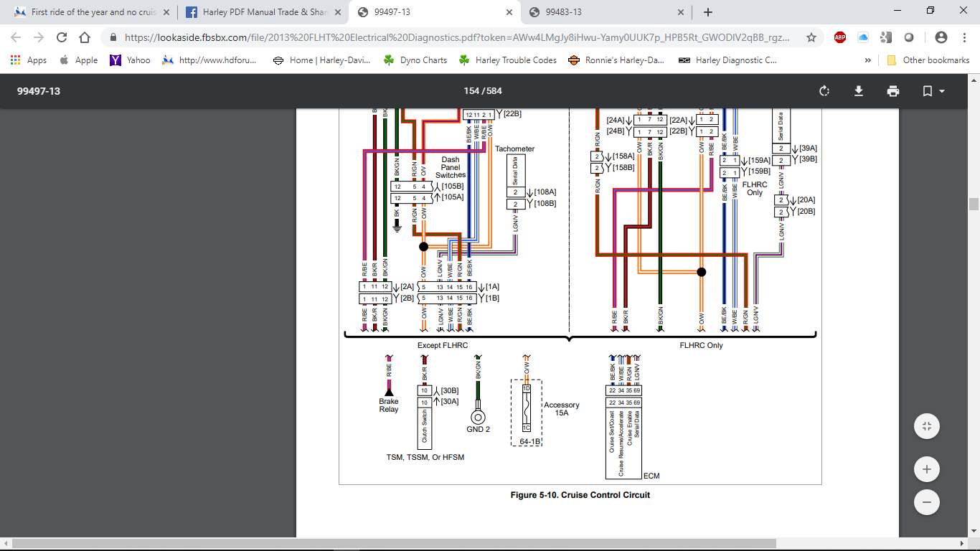Zoom out with the minus button
The image size is (980, 551).
click(x=926, y=502)
